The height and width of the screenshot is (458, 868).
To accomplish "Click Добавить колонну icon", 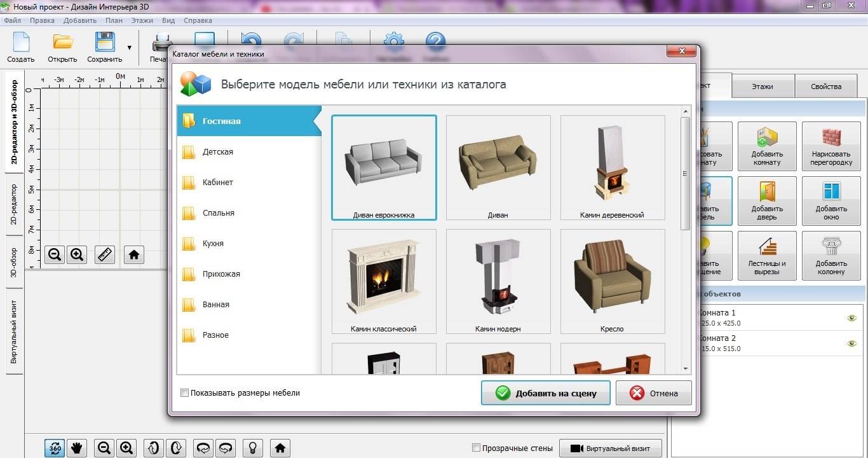I will point(831,255).
